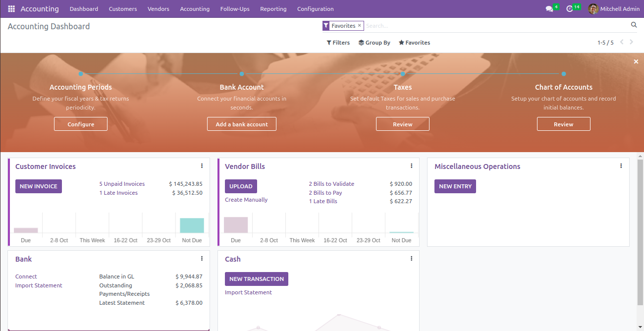Viewport: 644px width, 331px height.
Task: Click the vertical page scrollbar
Action: (x=640, y=233)
